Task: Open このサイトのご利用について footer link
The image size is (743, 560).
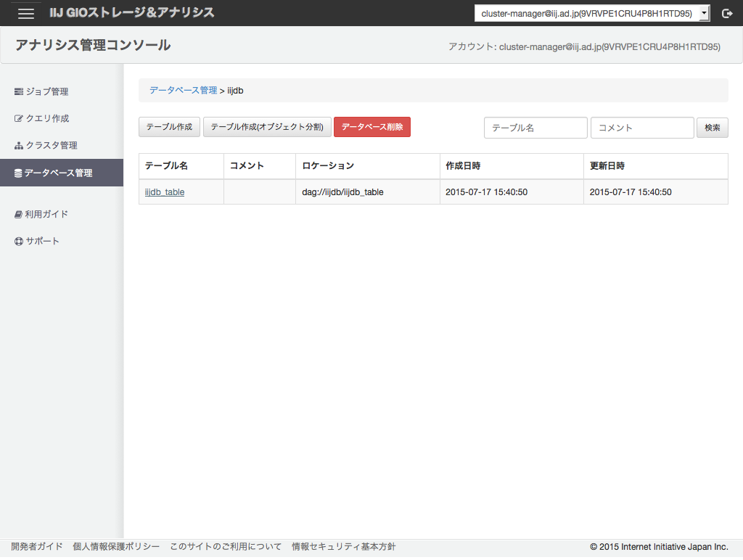Action: pyautogui.click(x=226, y=547)
